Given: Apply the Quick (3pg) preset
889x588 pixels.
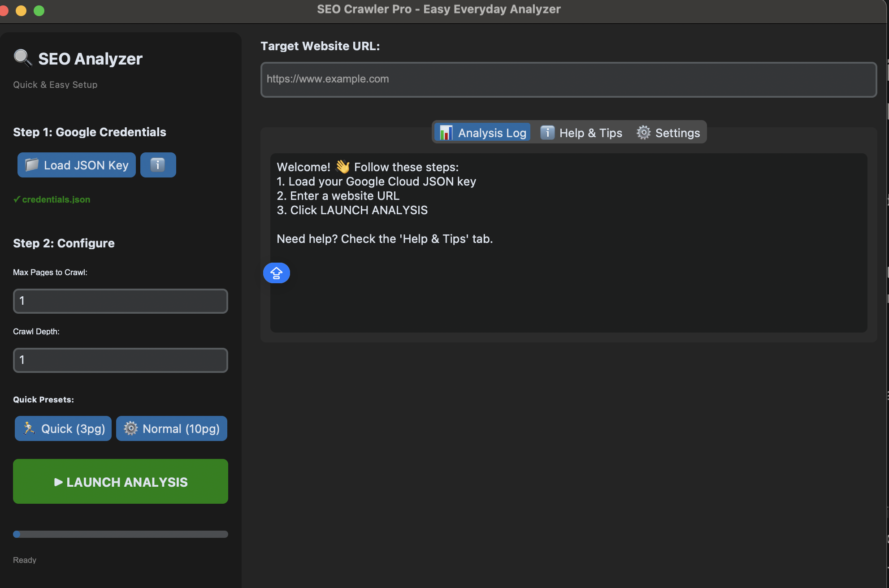Looking at the screenshot, I should tap(63, 428).
